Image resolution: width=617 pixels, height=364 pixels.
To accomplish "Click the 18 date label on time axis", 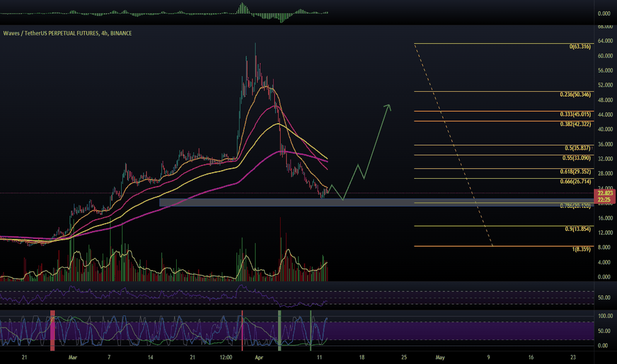I will (x=361, y=357).
